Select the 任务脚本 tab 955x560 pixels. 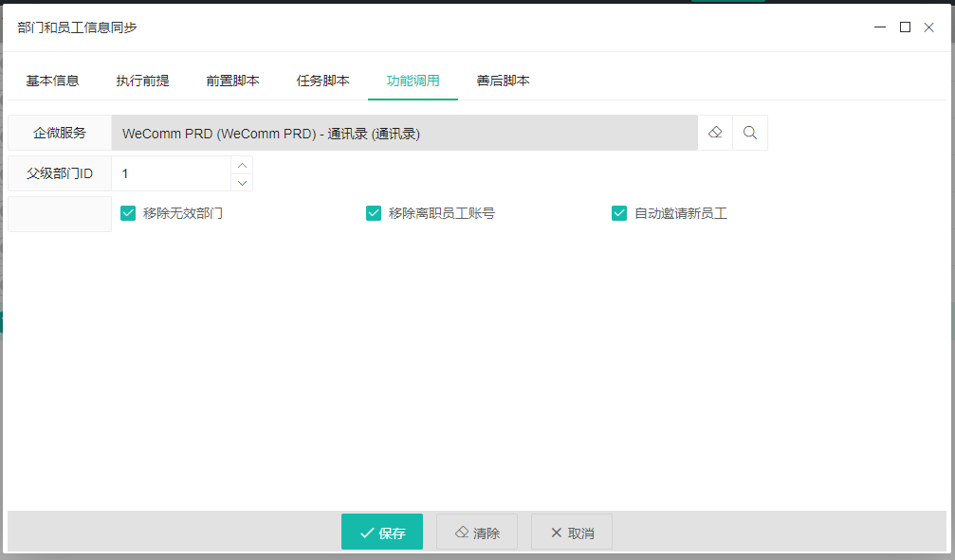pyautogui.click(x=322, y=81)
